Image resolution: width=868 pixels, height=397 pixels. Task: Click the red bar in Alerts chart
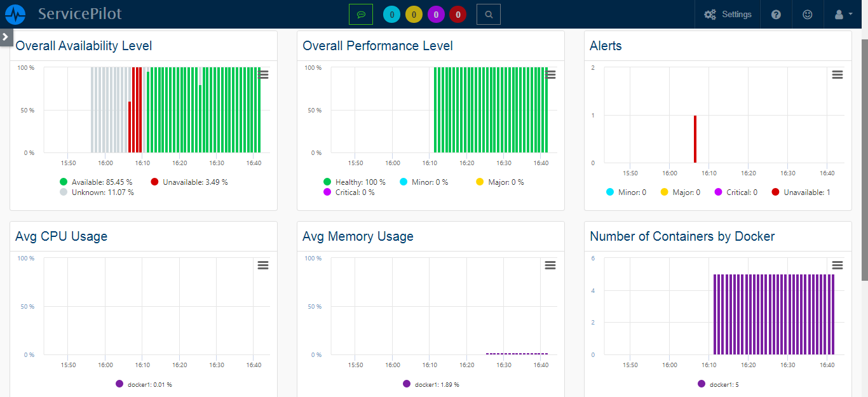pyautogui.click(x=695, y=139)
